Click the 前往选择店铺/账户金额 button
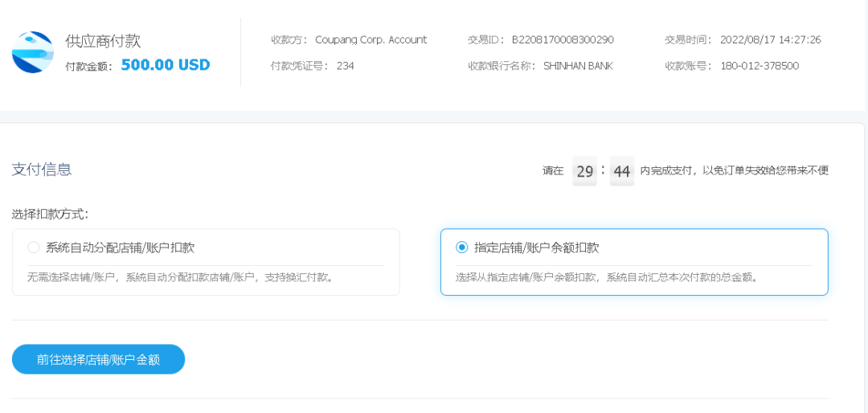 click(x=98, y=359)
